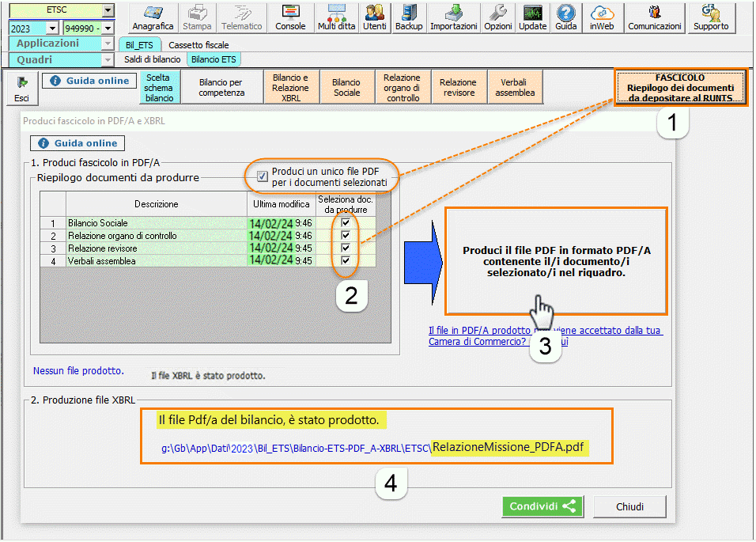Click FASCICOLO Riepilogo dei documenti button

680,87
